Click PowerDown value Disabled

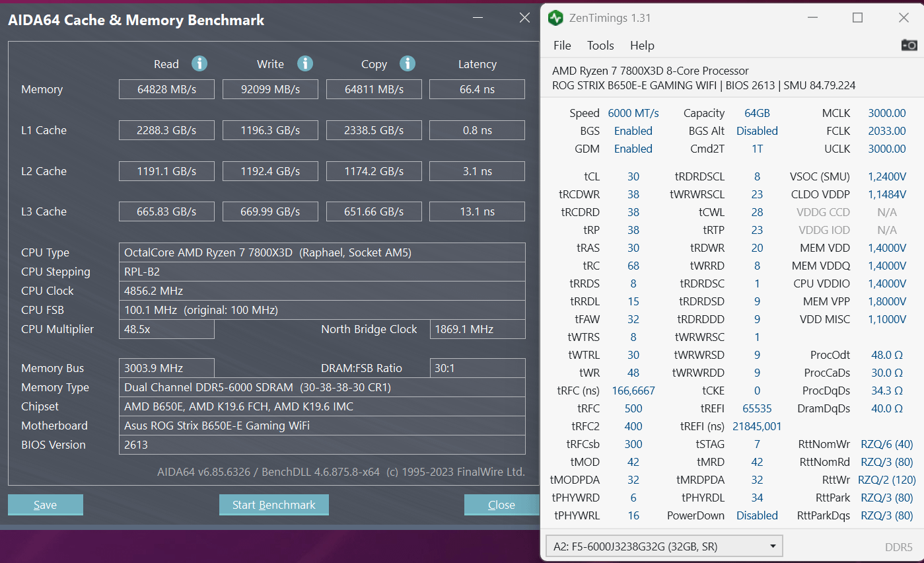coord(757,515)
